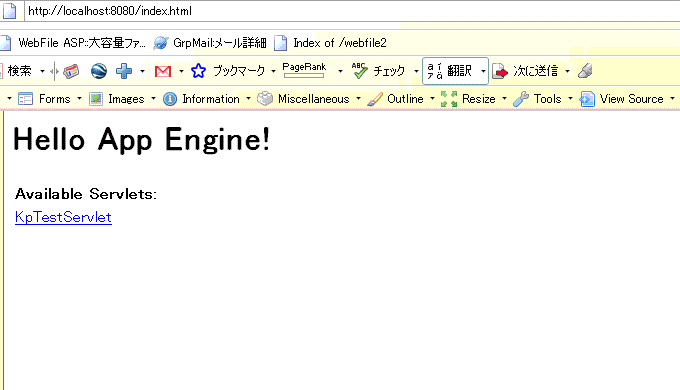Click the blue Information circle icon

point(170,99)
